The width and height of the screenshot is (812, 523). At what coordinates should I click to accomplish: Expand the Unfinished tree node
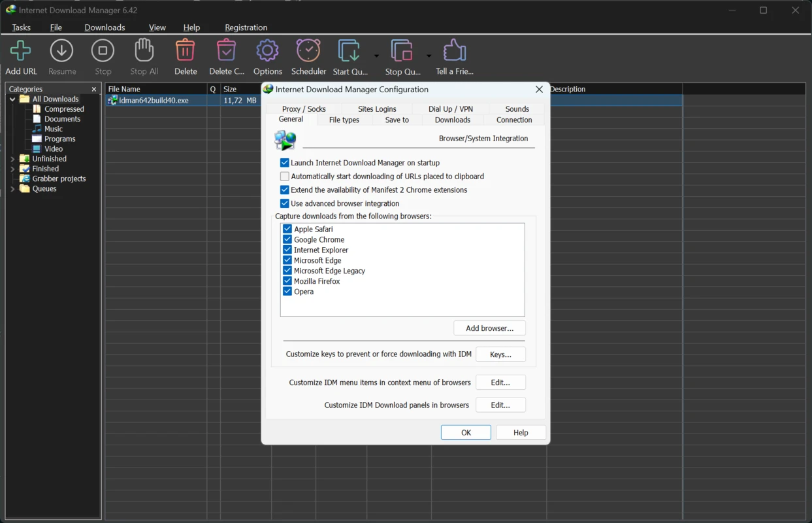pos(12,159)
